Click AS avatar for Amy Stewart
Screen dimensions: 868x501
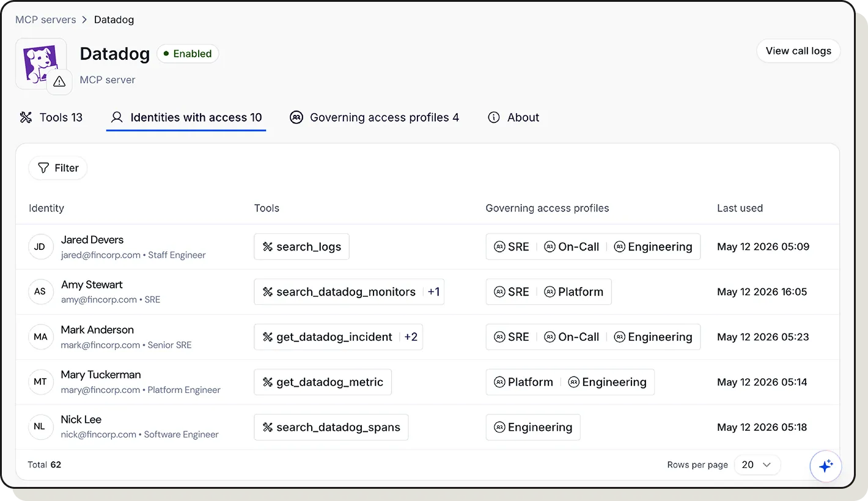tap(40, 291)
